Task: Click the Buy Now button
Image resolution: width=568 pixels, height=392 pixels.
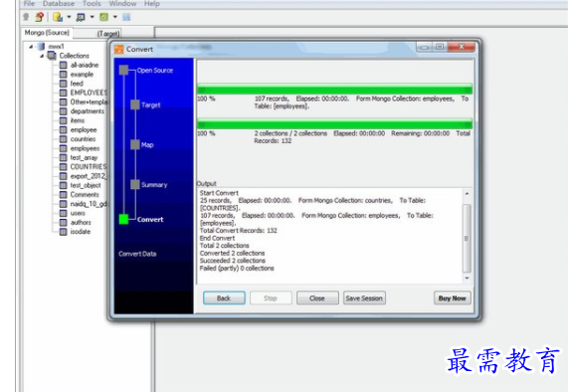Action: point(452,298)
